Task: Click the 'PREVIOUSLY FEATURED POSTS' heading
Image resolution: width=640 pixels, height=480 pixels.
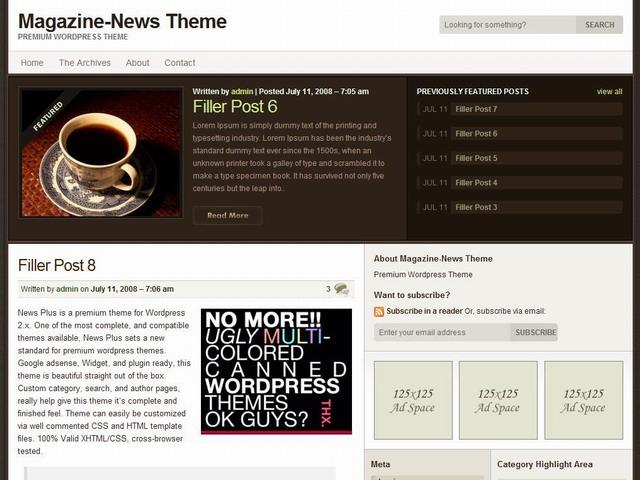Action: (473, 91)
